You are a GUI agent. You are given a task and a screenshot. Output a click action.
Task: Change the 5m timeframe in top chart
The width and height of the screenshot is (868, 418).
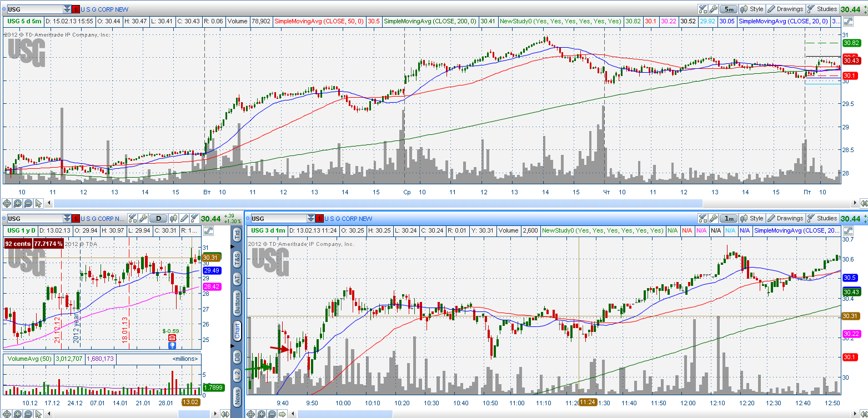[728, 9]
